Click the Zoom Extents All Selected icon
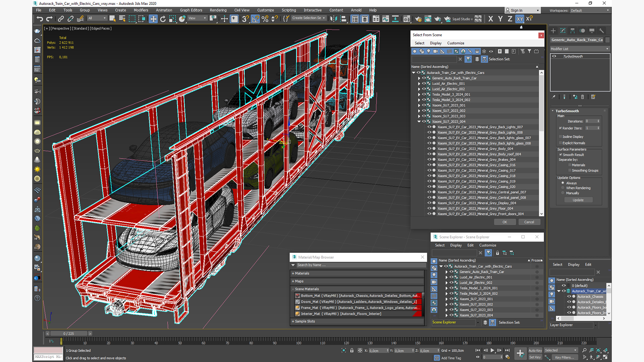Viewport: 644px width, 362px height. click(x=606, y=350)
